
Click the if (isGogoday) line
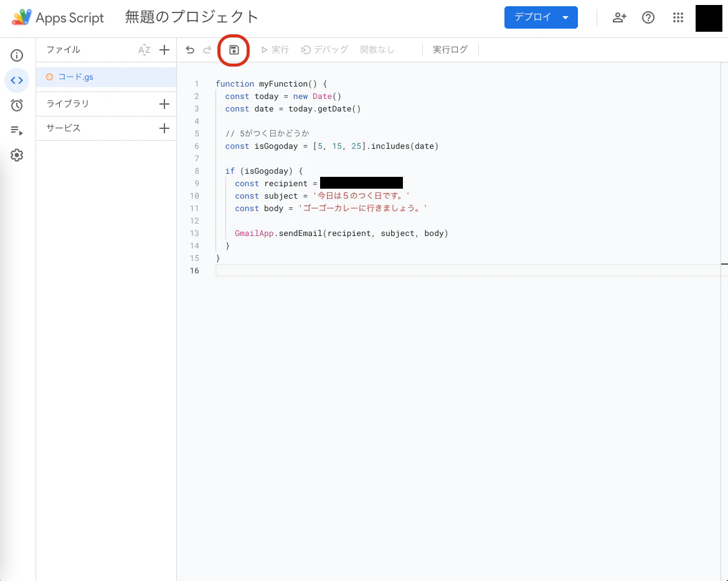click(x=263, y=171)
